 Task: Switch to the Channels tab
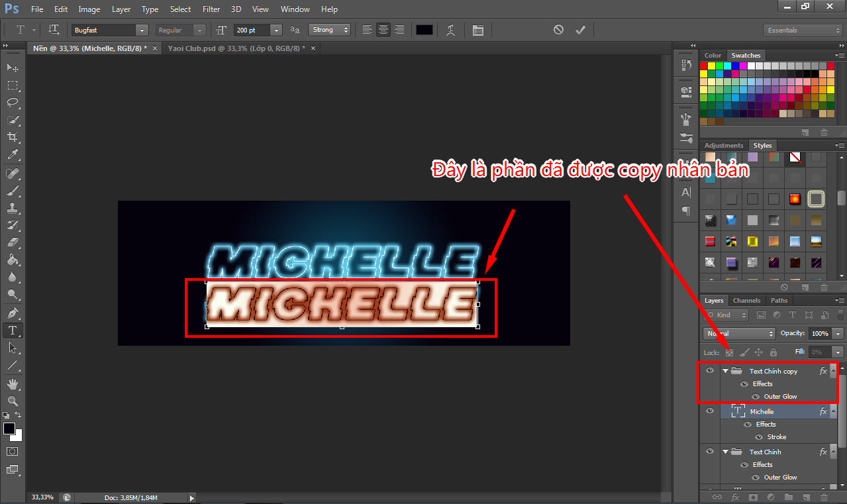point(746,301)
